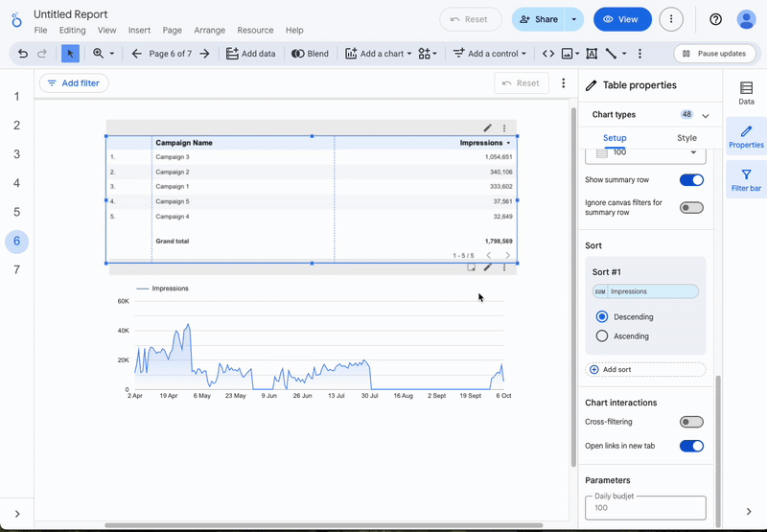Open the Data panel

(x=746, y=93)
